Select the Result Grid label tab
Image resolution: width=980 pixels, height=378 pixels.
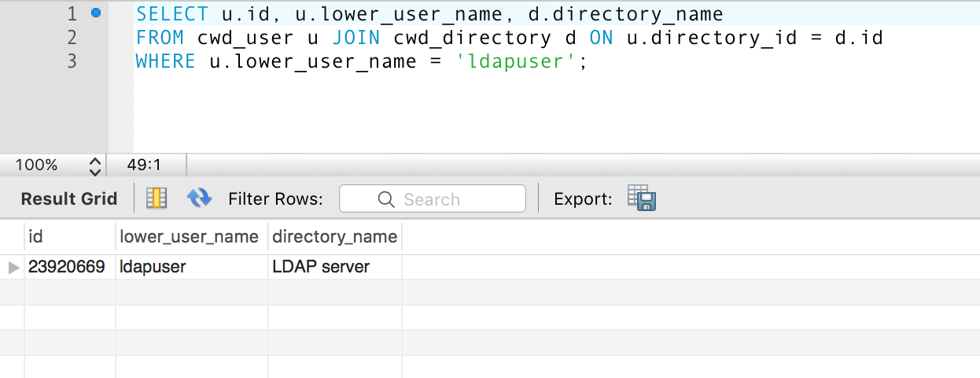coord(69,199)
